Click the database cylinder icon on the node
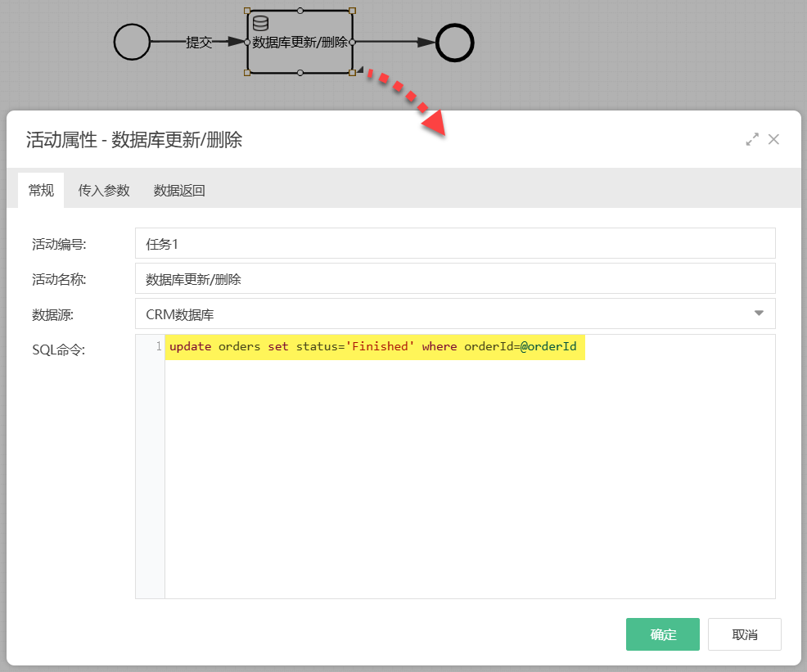 [260, 23]
